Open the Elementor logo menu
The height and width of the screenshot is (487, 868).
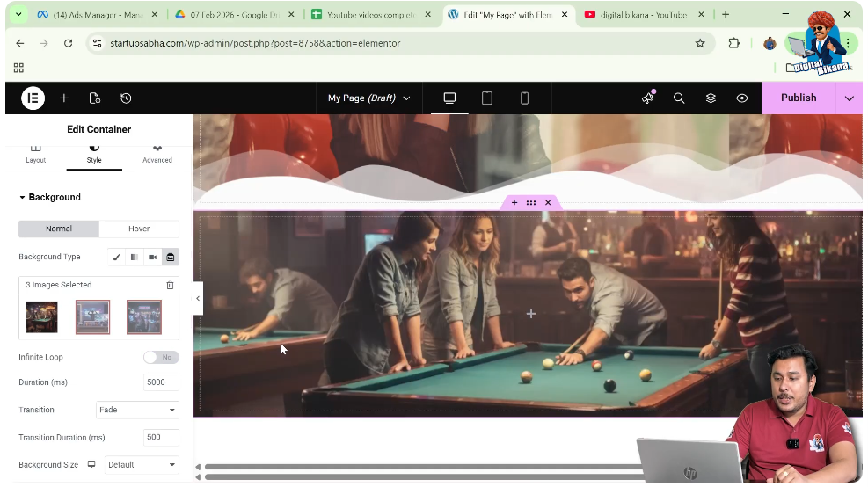tap(33, 98)
